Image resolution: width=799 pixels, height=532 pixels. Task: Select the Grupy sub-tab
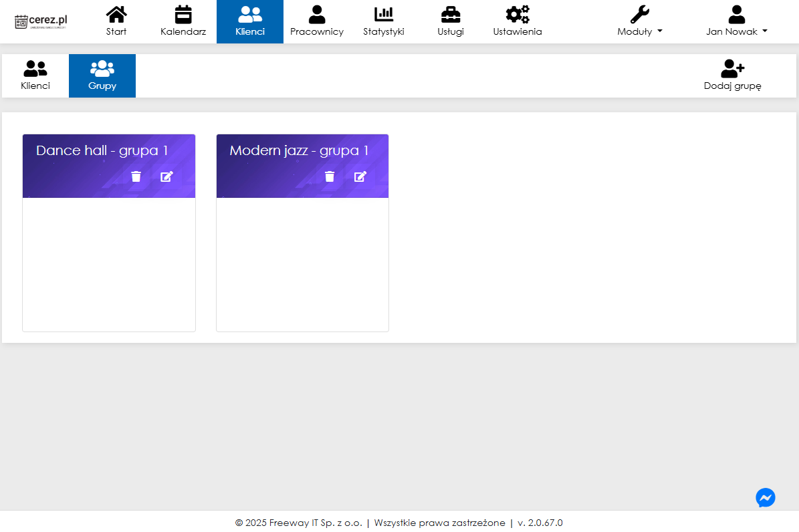[102, 76]
